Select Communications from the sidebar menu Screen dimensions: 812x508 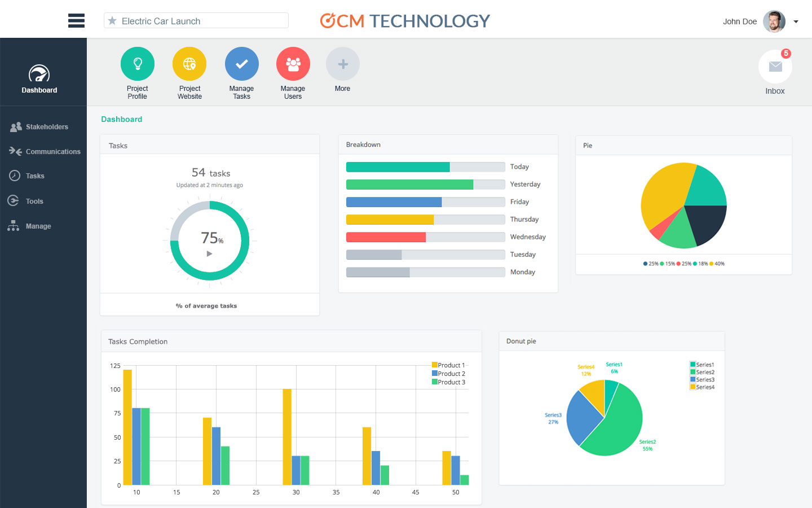pos(52,152)
